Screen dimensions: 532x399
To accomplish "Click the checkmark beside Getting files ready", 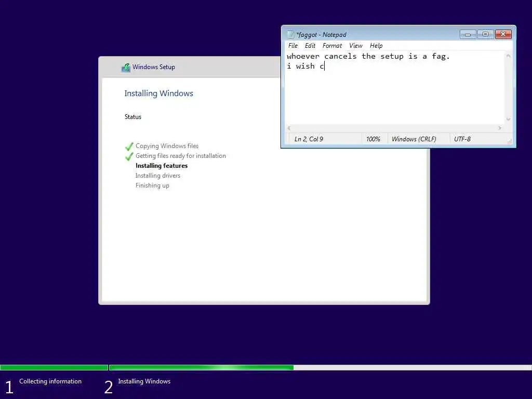I will [129, 156].
